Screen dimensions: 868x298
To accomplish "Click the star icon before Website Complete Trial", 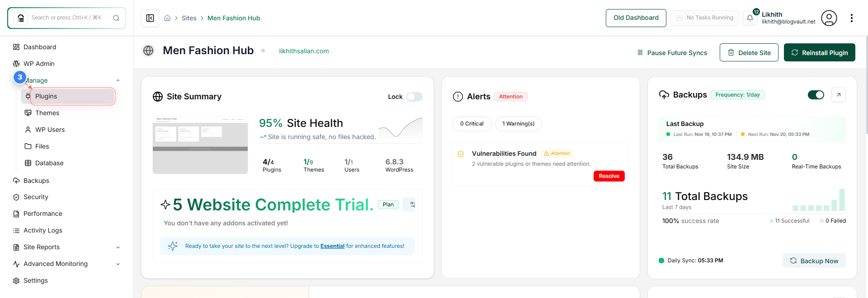I will [x=165, y=205].
